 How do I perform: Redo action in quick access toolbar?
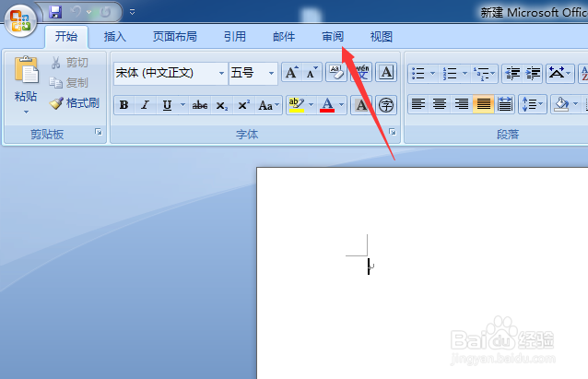106,12
